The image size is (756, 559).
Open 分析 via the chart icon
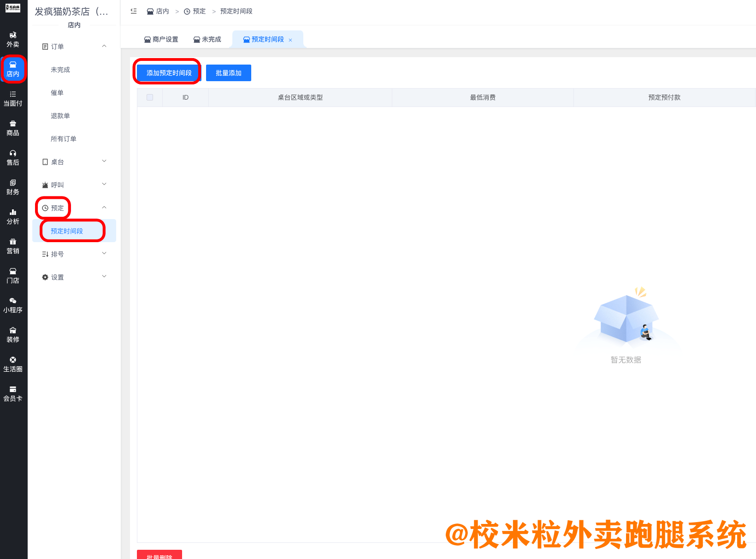(x=13, y=217)
